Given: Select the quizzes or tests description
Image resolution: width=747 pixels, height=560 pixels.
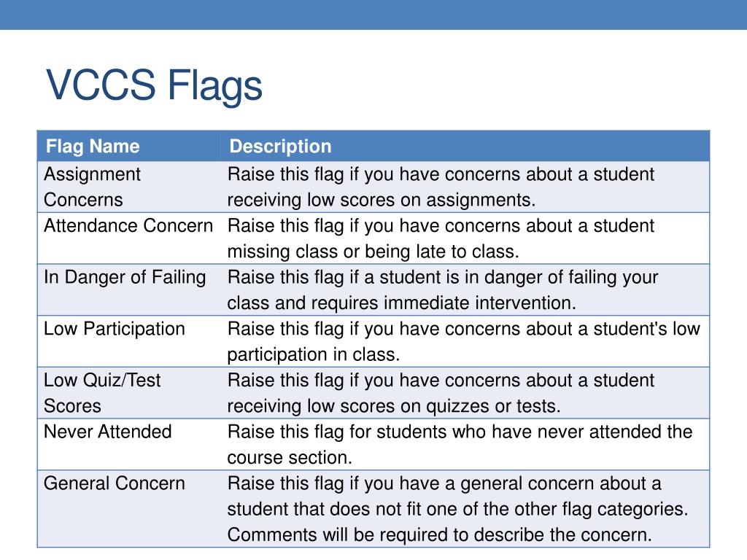Looking at the screenshot, I should [441, 393].
